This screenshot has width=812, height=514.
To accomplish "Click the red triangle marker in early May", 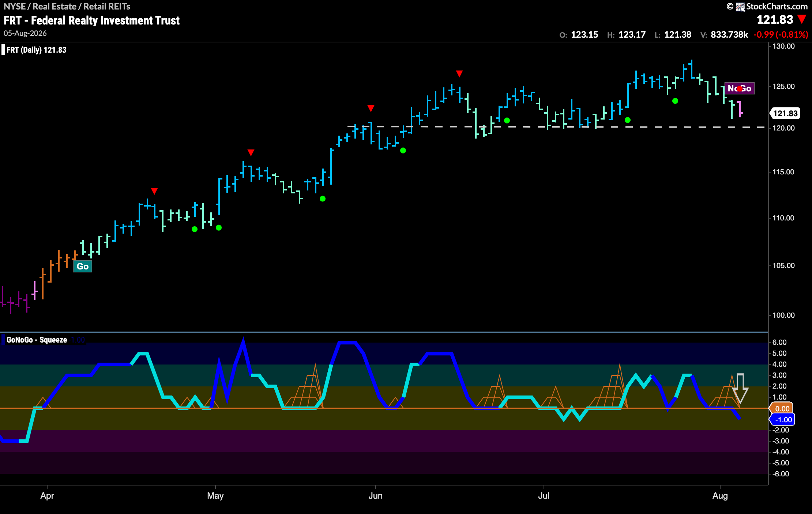I will click(x=251, y=152).
